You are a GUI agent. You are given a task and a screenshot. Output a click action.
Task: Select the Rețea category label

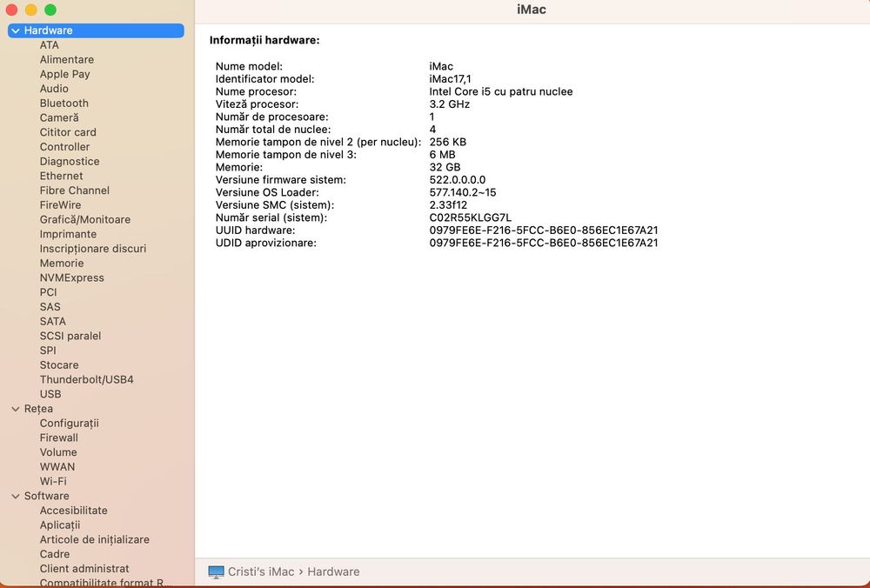[x=38, y=409]
